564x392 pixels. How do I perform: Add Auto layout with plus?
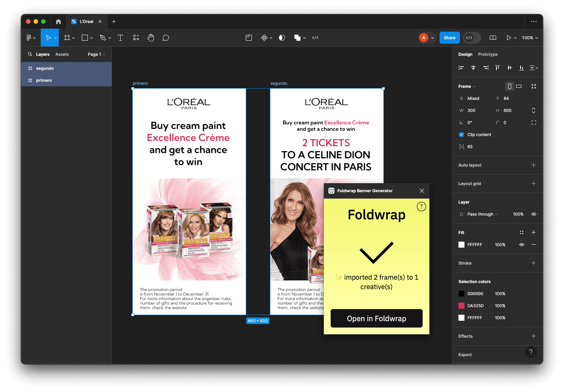tap(533, 165)
